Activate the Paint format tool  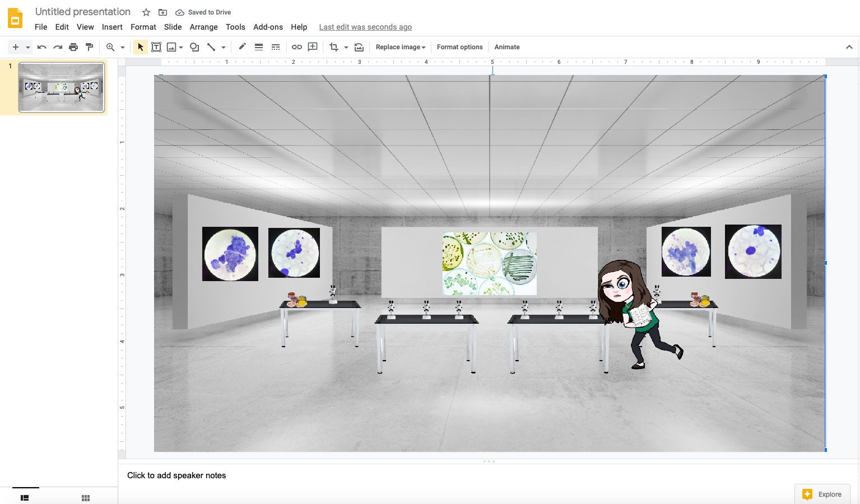coord(90,47)
